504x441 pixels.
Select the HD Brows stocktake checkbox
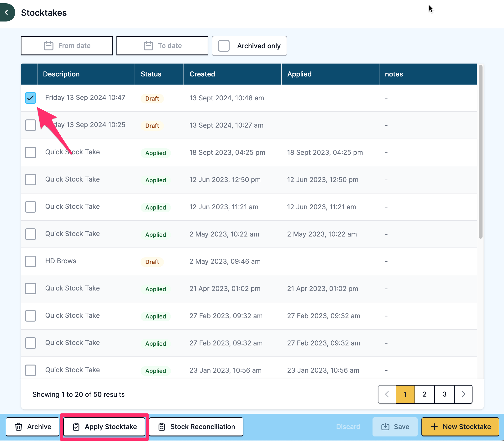pos(31,261)
